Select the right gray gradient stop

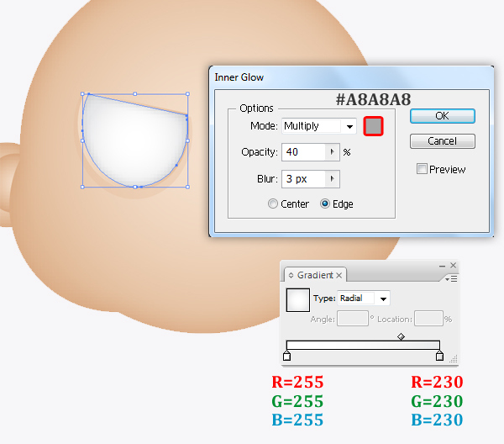439,356
